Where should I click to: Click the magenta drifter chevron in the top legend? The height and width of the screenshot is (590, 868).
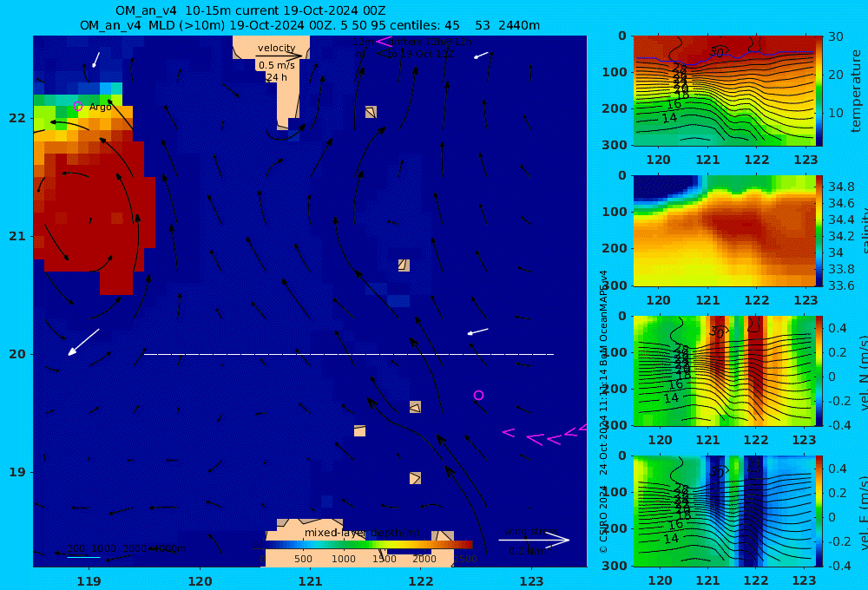pyautogui.click(x=383, y=41)
